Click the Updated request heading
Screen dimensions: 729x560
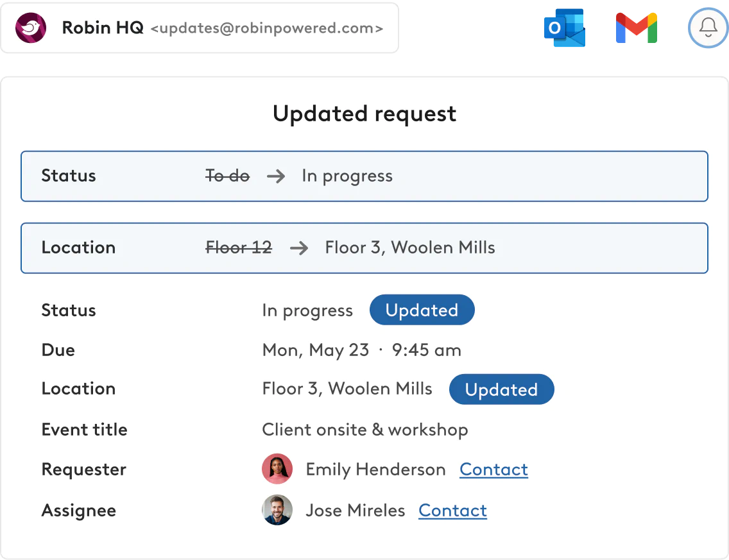[364, 114]
